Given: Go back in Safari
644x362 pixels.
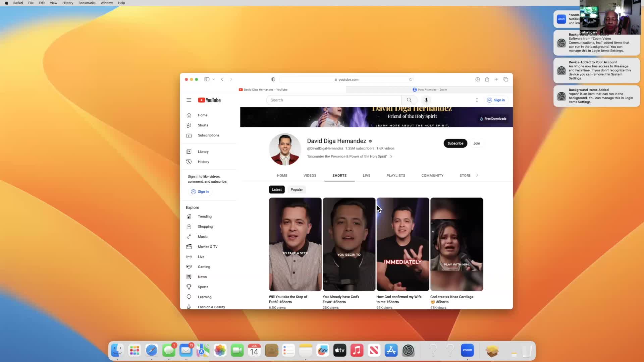Looking at the screenshot, I should coord(222,79).
